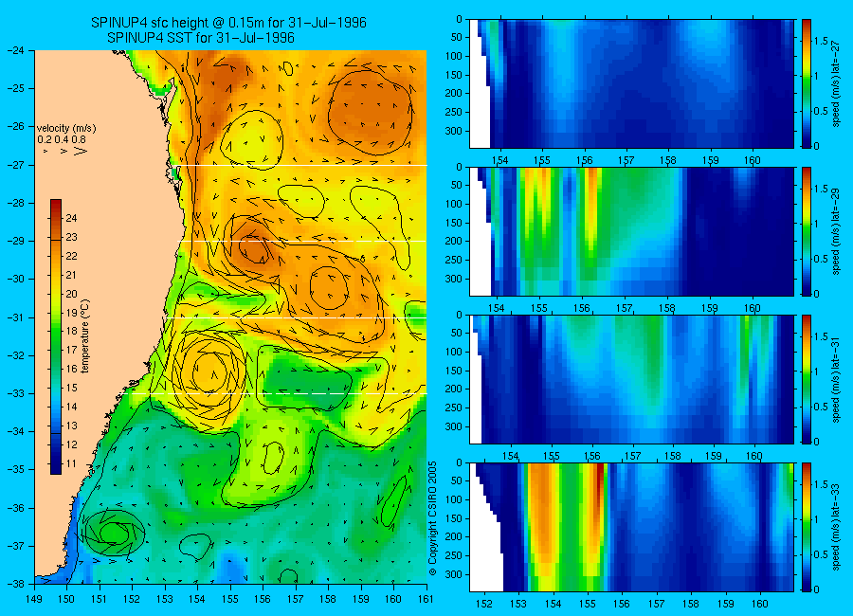
Task: Click the '161' longitude label on the map axis
Action: pos(426,599)
